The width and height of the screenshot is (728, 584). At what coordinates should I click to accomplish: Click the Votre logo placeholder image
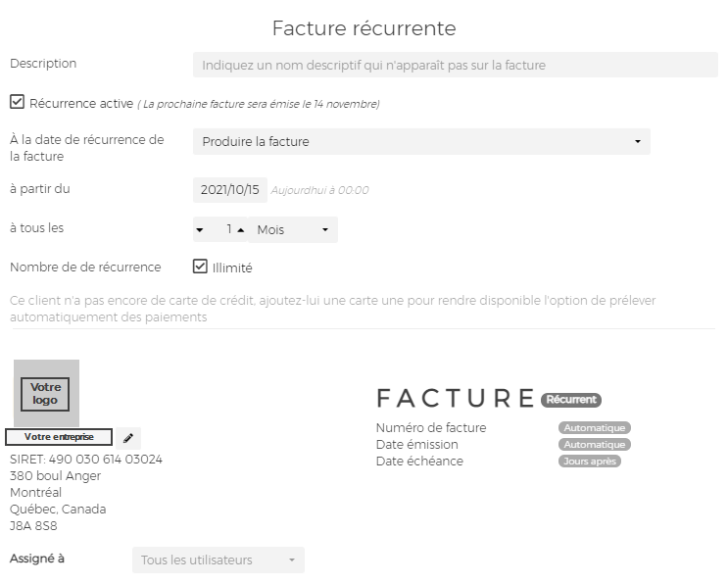pyautogui.click(x=46, y=393)
